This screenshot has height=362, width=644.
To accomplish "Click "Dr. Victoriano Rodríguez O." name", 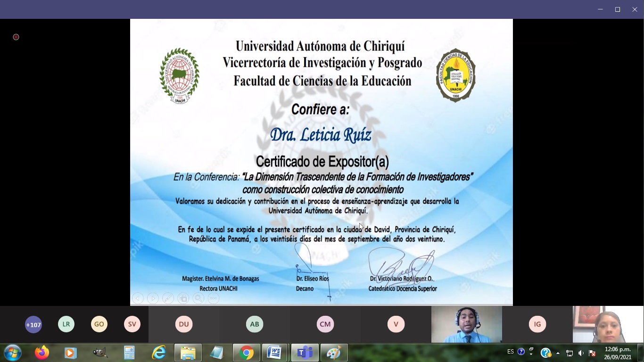I will coord(401,279).
